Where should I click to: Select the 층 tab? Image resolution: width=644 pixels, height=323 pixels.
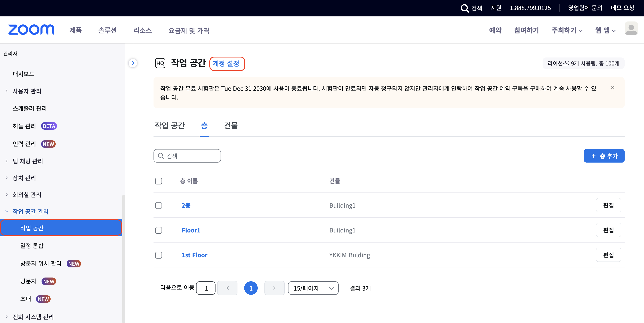point(204,125)
